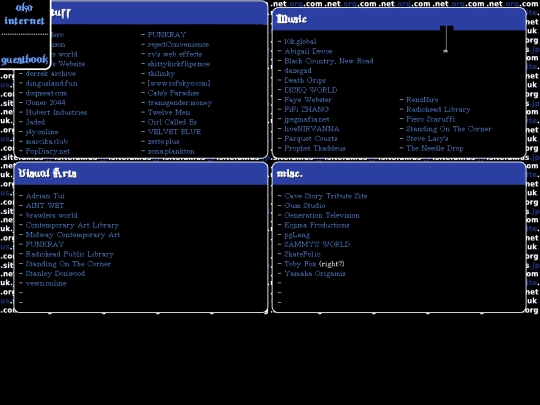540x405 pixels.
Task: Visit SAMMY'S WORLD
Action: (x=317, y=245)
